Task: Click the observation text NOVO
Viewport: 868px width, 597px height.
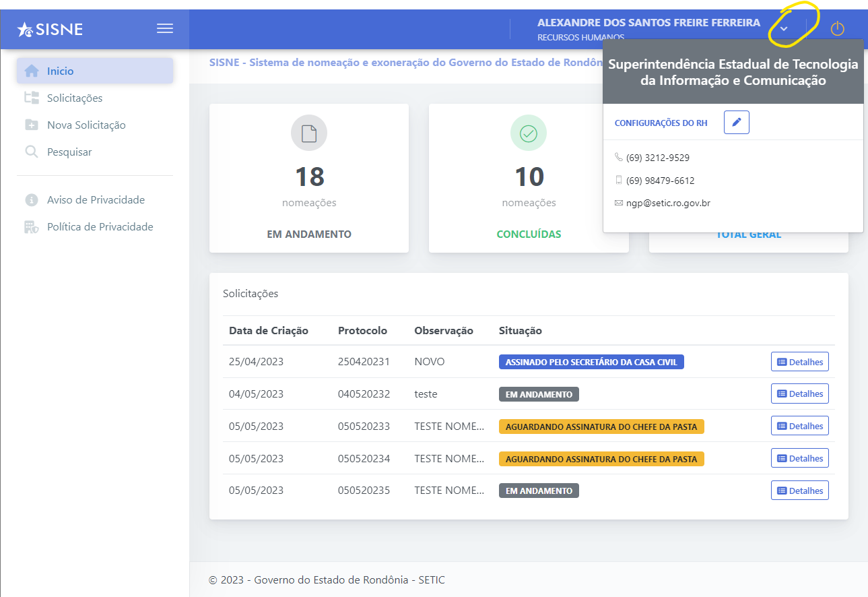Action: pyautogui.click(x=430, y=362)
